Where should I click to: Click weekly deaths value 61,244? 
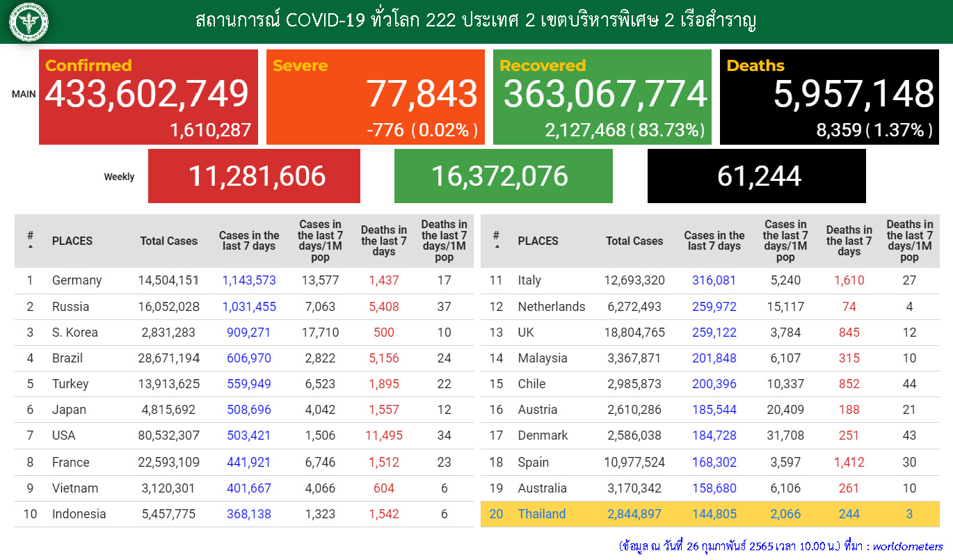click(x=759, y=176)
